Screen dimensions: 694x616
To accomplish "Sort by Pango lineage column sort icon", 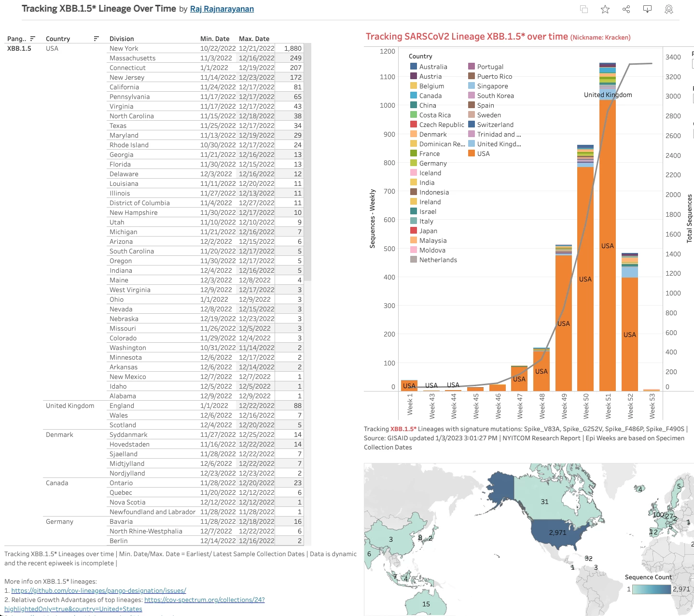I will tap(33, 39).
